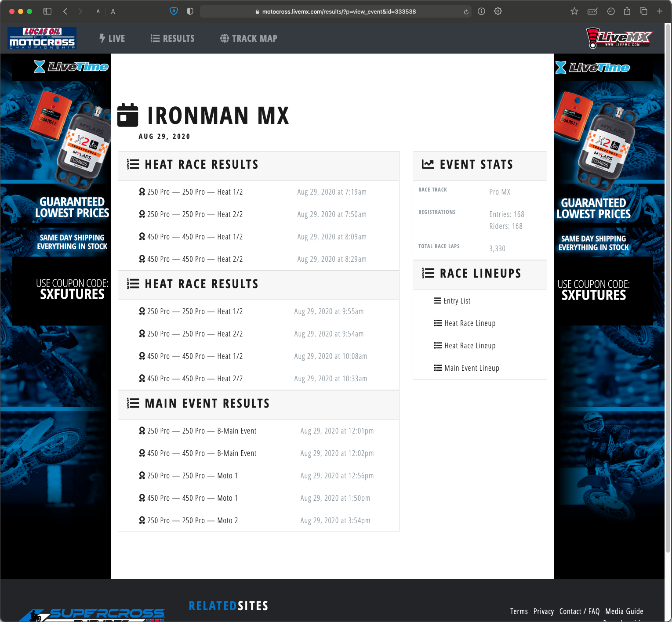Click the Lucas Oil Pro Motocross logo
The width and height of the screenshot is (672, 622).
click(x=42, y=38)
